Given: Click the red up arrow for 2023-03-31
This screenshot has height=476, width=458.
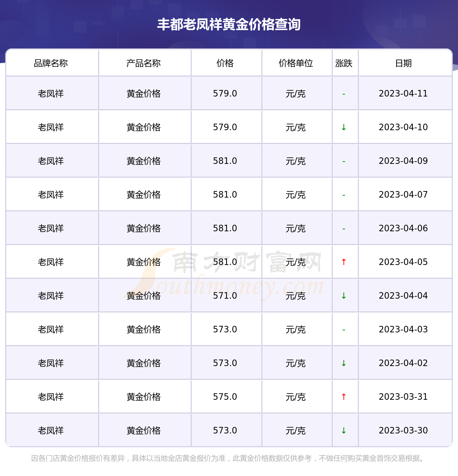Looking at the screenshot, I should coord(344,397).
